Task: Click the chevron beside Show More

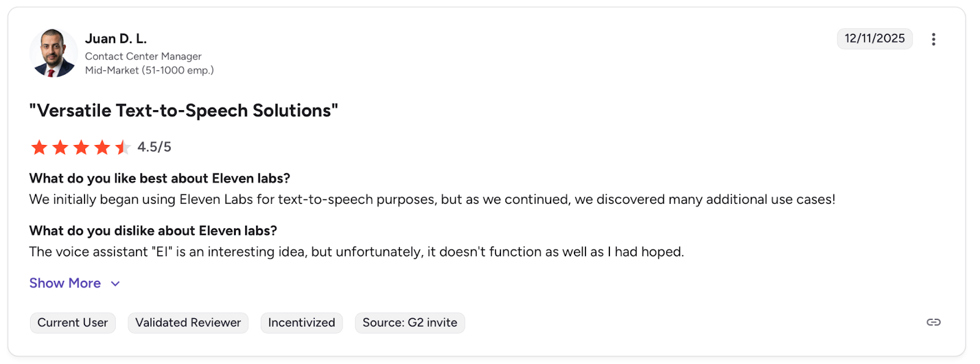Action: [115, 284]
